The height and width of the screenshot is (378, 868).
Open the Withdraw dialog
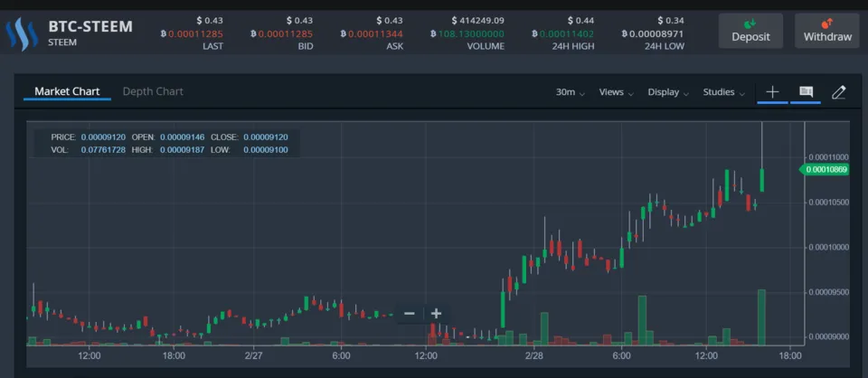pos(827,31)
